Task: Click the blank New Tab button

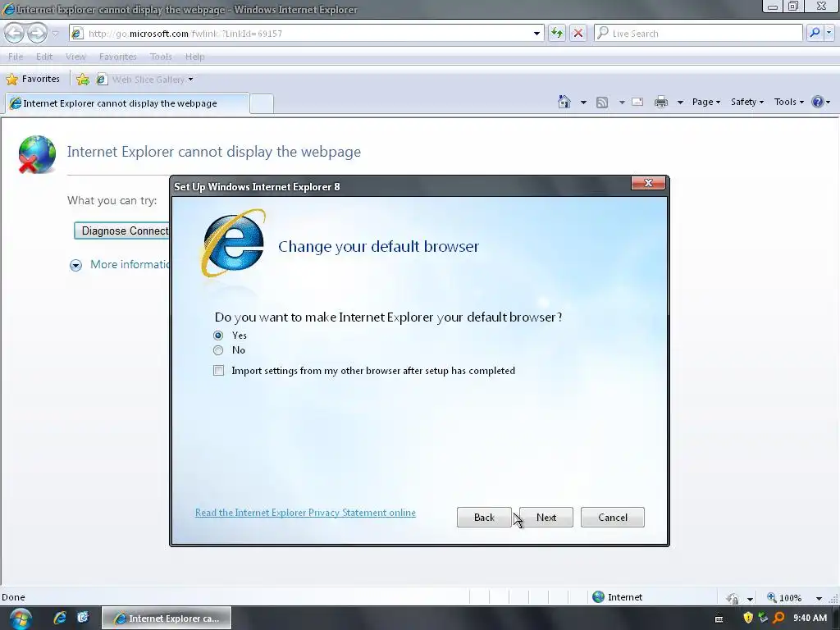Action: (262, 103)
